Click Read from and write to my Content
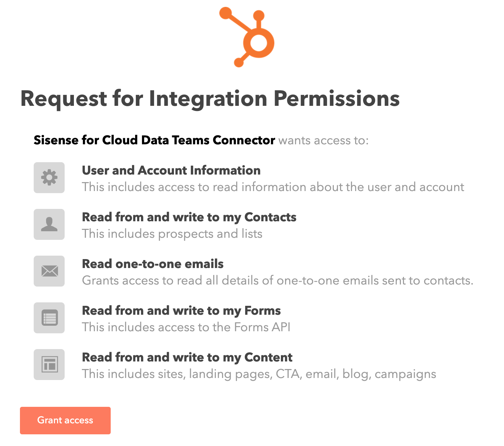Viewport: 504px width, 446px height. coord(187,357)
